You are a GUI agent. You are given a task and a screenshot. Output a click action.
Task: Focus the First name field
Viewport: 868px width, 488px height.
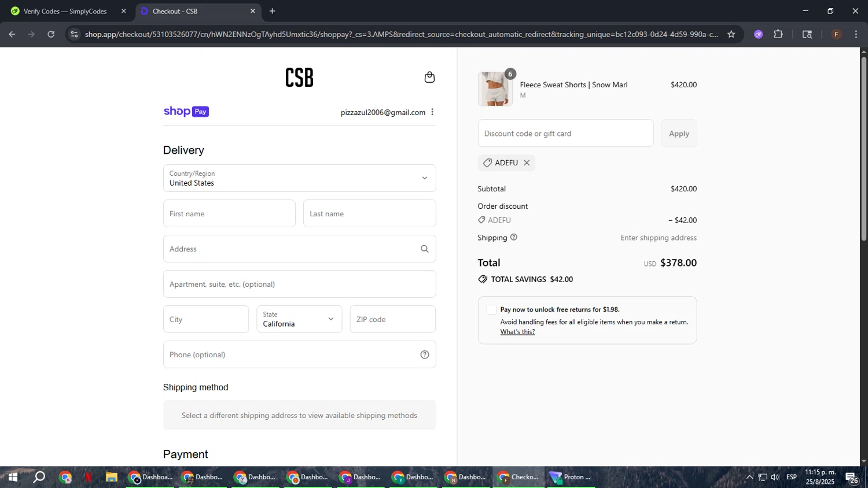229,213
